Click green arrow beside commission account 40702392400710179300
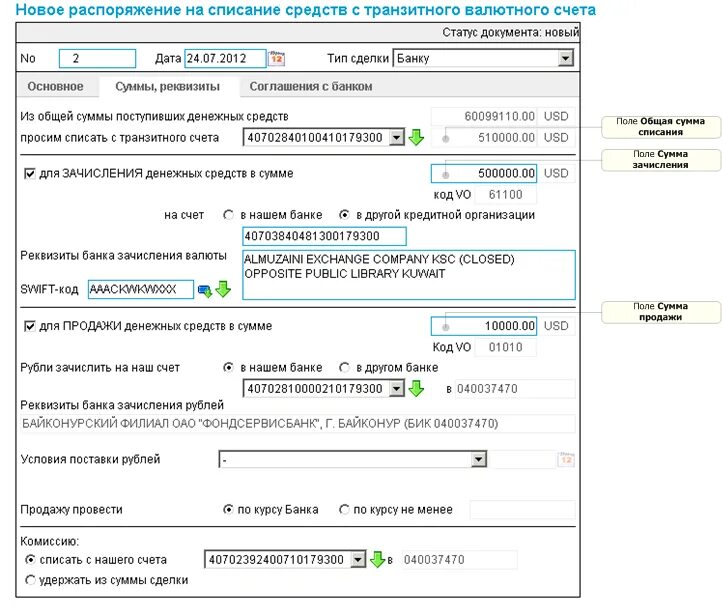The image size is (722, 606). pyautogui.click(x=377, y=559)
